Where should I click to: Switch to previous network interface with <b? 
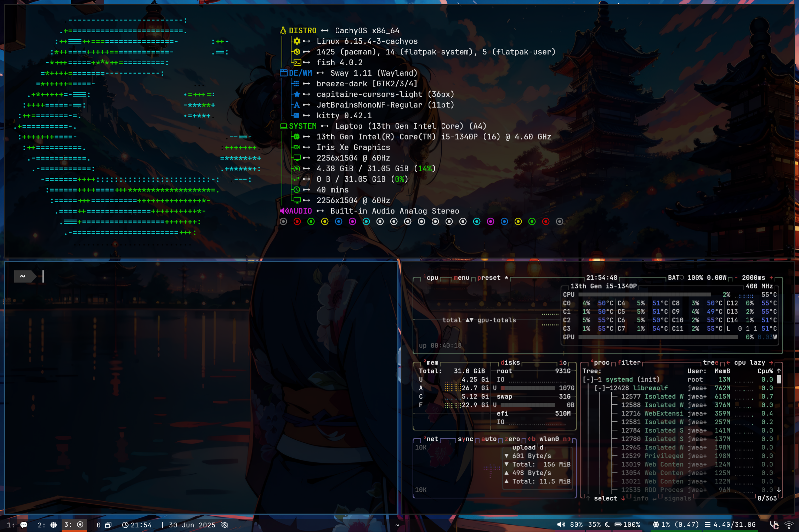pos(532,439)
